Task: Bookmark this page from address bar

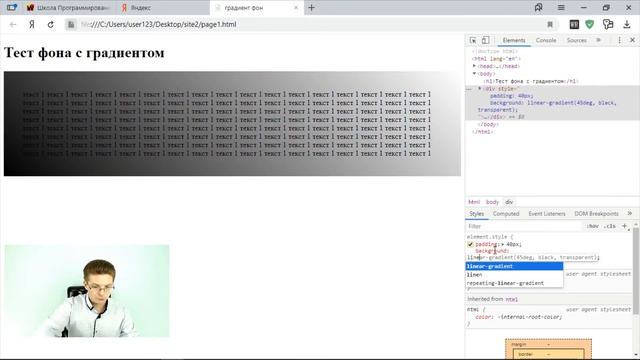Action: (x=550, y=24)
